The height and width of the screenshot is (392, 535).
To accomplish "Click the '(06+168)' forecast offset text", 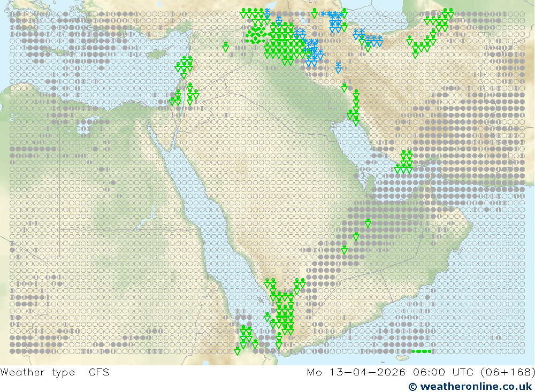I will click(508, 372).
